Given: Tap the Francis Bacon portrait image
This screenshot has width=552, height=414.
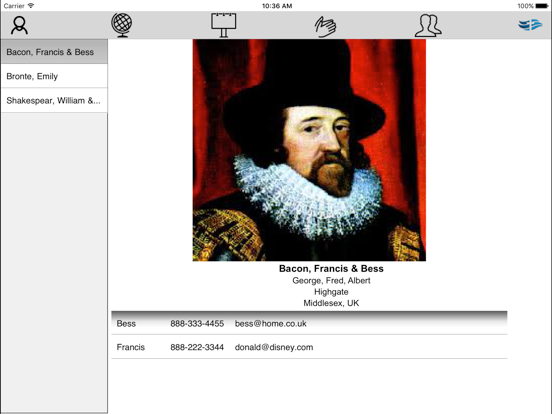Looking at the screenshot, I should (309, 150).
